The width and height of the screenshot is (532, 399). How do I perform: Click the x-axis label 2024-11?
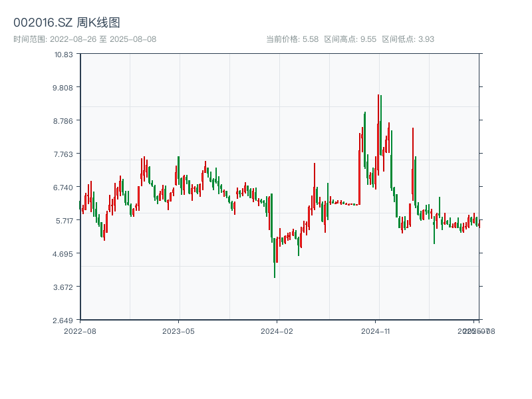click(x=375, y=331)
